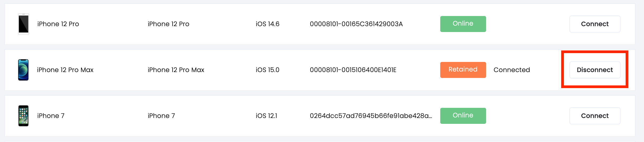
Task: Click the UDID 00008101-00165C361429003A
Action: tap(356, 24)
